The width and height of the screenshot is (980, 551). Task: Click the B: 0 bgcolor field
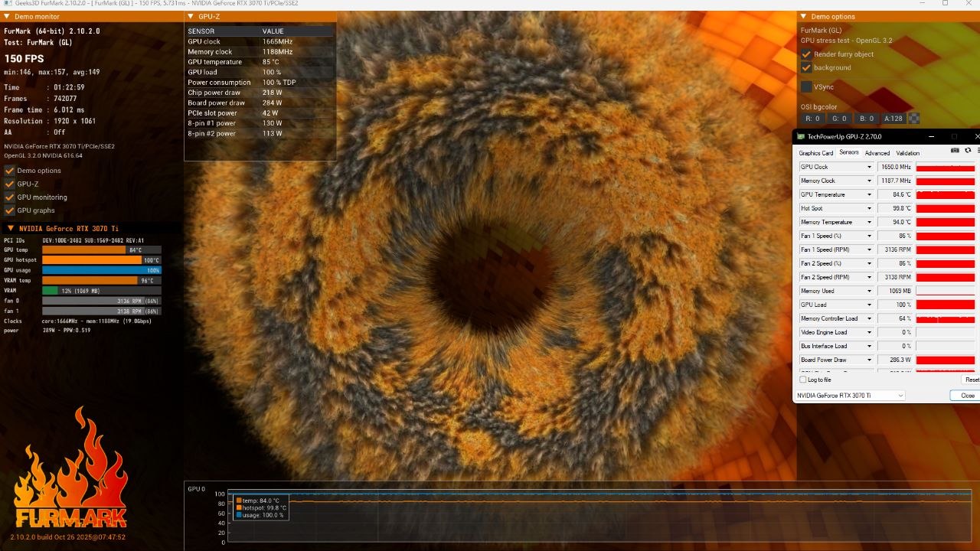[x=867, y=119]
